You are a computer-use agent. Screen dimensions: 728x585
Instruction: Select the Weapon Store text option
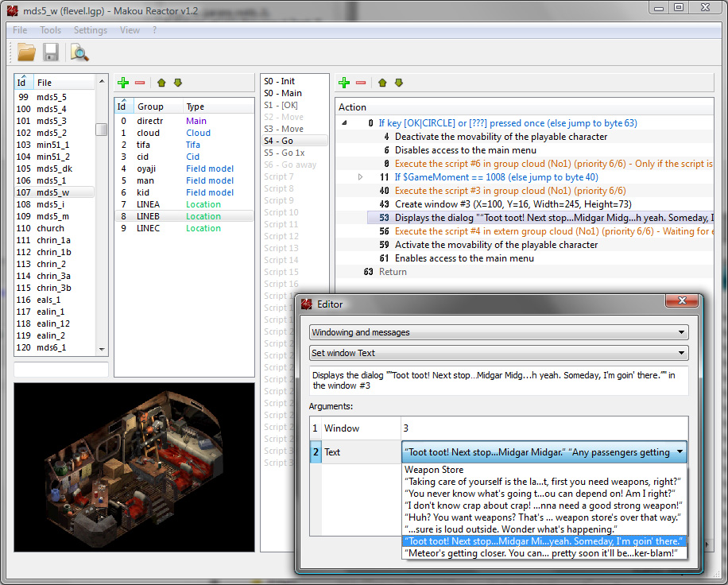(544, 470)
